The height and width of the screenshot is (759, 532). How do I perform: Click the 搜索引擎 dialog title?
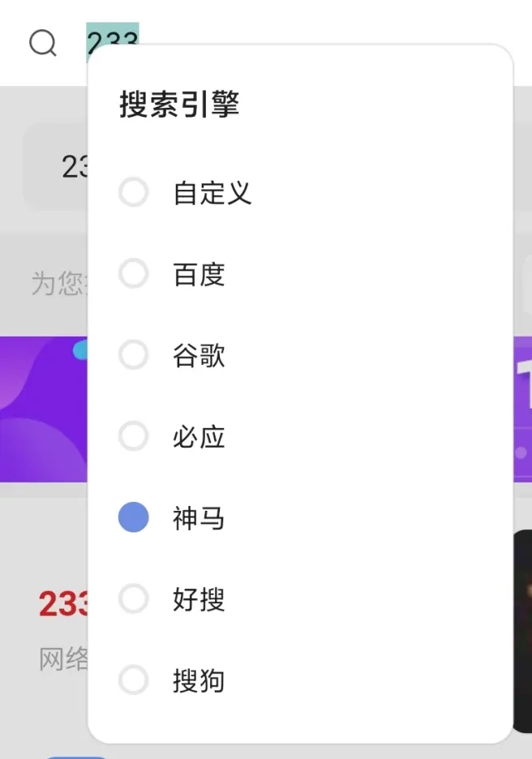pos(179,105)
